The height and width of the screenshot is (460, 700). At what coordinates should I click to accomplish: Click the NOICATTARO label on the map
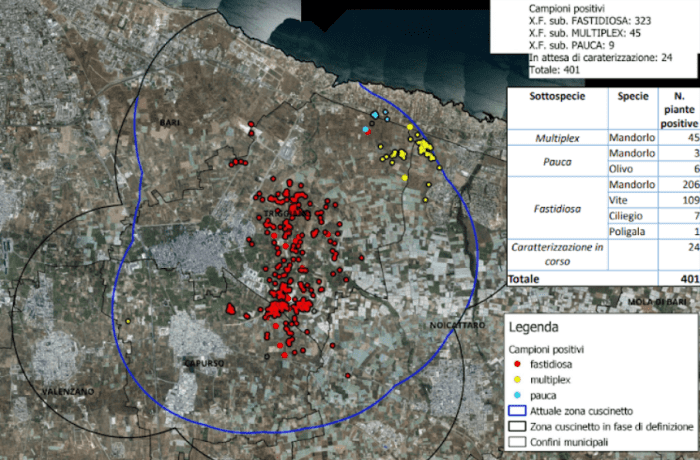click(457, 325)
